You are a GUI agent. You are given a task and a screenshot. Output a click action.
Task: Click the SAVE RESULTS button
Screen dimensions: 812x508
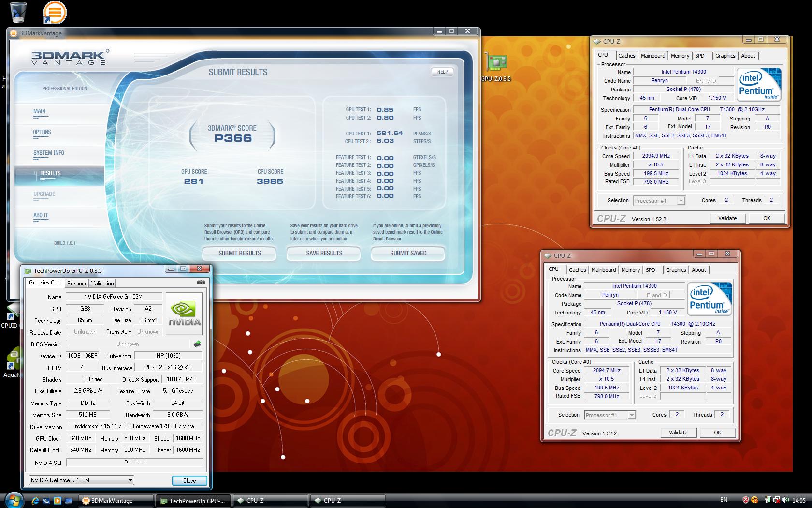tap(324, 253)
